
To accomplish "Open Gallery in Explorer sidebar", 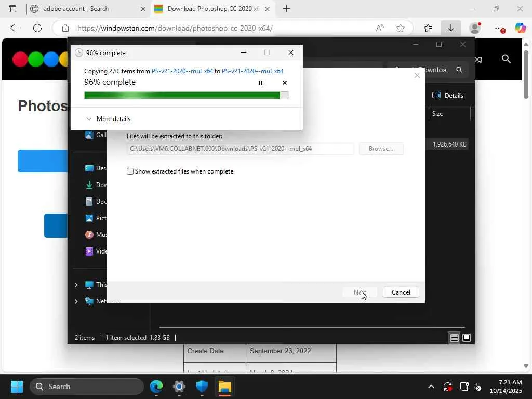I will [96, 135].
